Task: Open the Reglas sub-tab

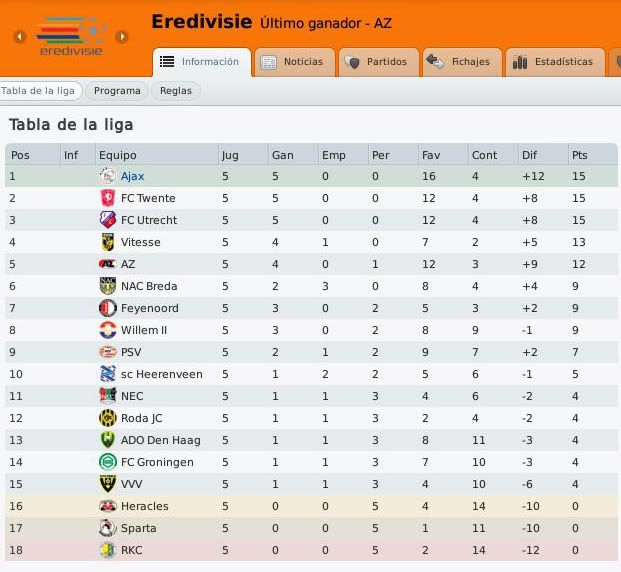Action: 176,91
